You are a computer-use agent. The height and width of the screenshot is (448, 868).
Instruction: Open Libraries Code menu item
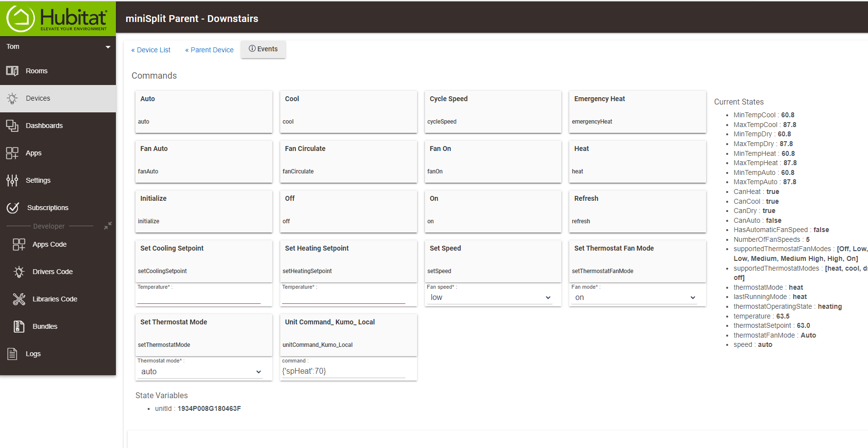point(58,299)
